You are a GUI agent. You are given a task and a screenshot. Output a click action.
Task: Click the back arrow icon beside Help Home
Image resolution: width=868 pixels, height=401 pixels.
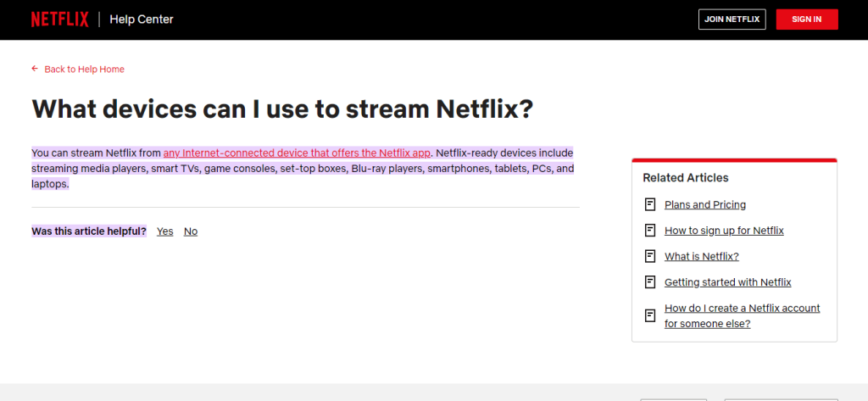[x=35, y=69]
